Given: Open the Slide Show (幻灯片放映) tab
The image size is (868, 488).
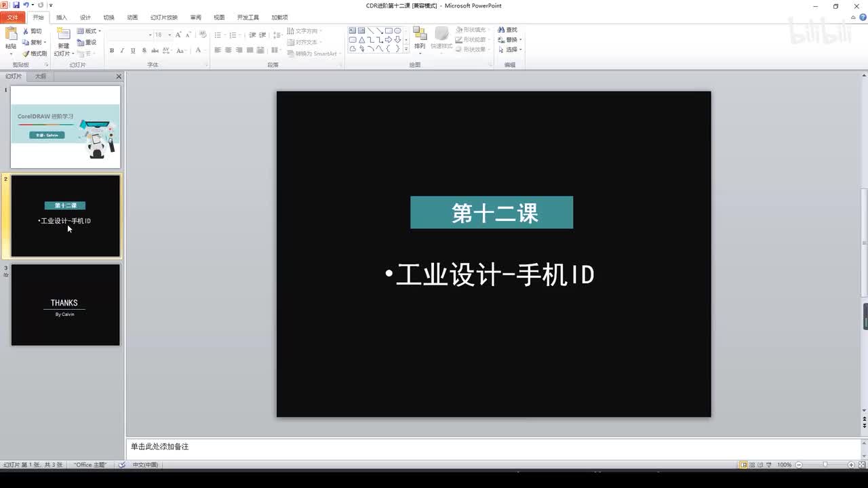Looking at the screenshot, I should [164, 18].
